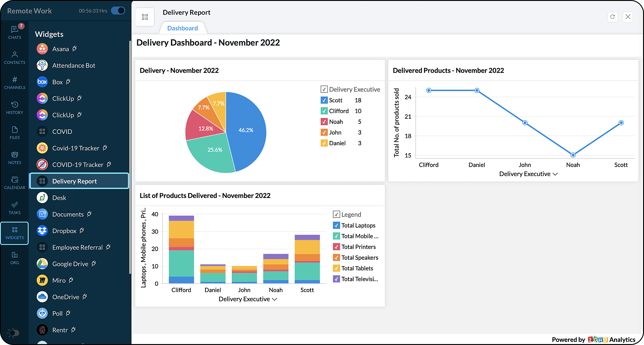Refresh the Delivery Report widget
This screenshot has height=345, width=644.
point(613,17)
